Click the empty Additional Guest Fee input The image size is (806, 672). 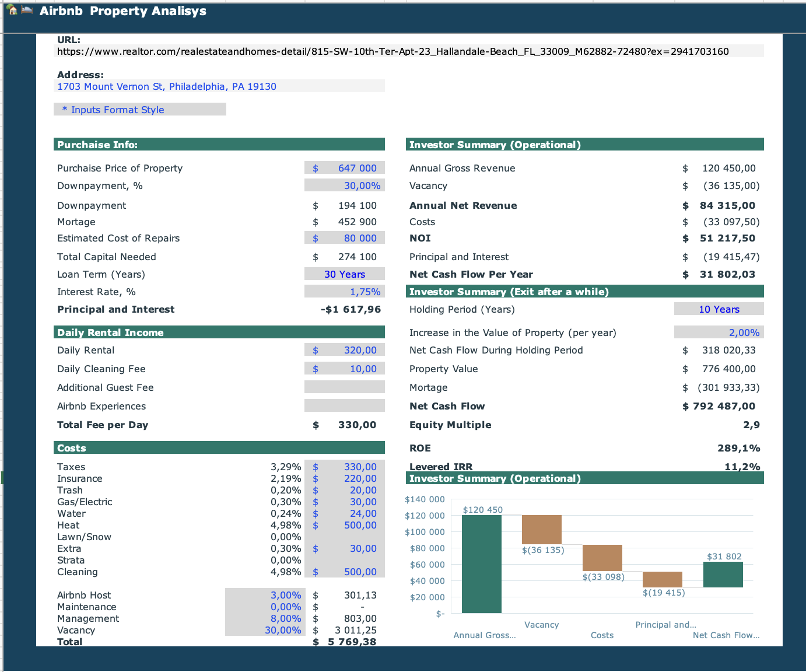point(345,387)
